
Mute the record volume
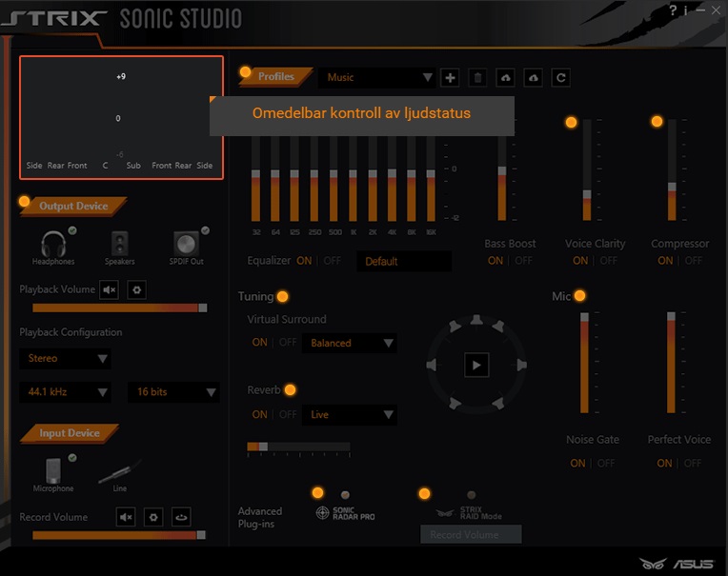click(126, 517)
